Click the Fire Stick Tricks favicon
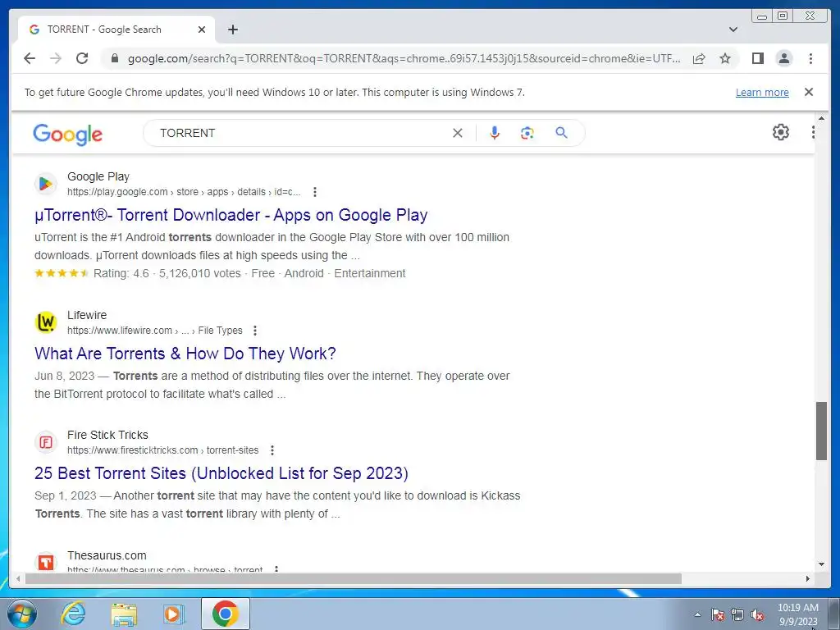Viewport: 840px width, 630px height. point(46,442)
